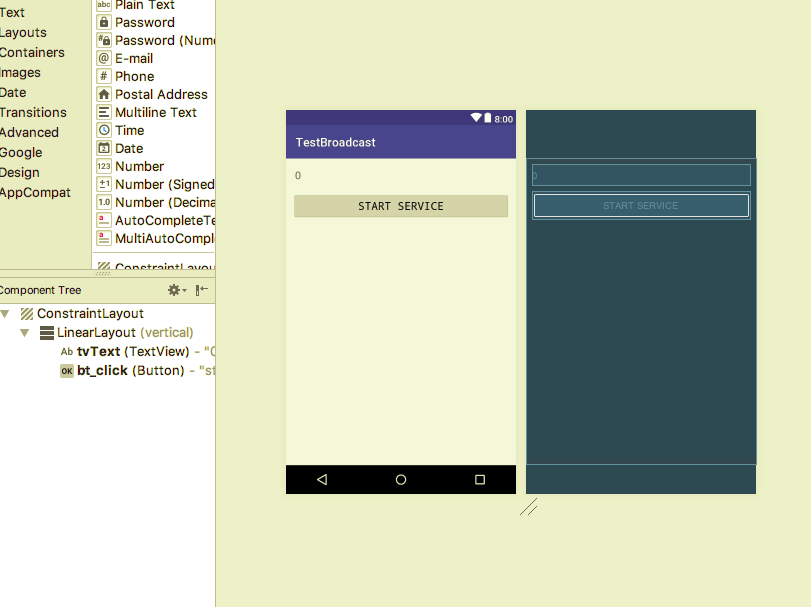Collapse the LinearLayout (vertical) tree node
811x607 pixels.
pyautogui.click(x=24, y=333)
